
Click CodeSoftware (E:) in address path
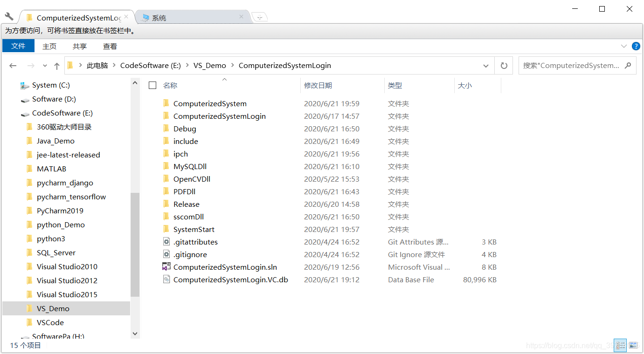150,66
